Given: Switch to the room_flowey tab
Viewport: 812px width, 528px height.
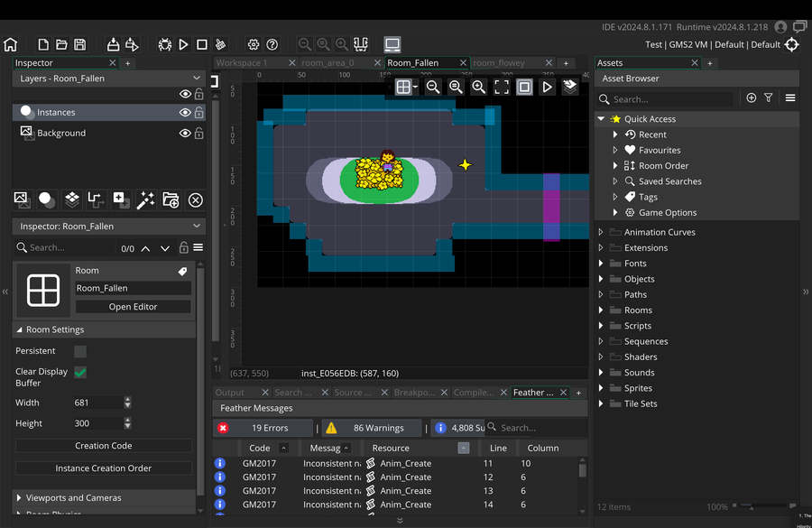Looking at the screenshot, I should coord(499,62).
